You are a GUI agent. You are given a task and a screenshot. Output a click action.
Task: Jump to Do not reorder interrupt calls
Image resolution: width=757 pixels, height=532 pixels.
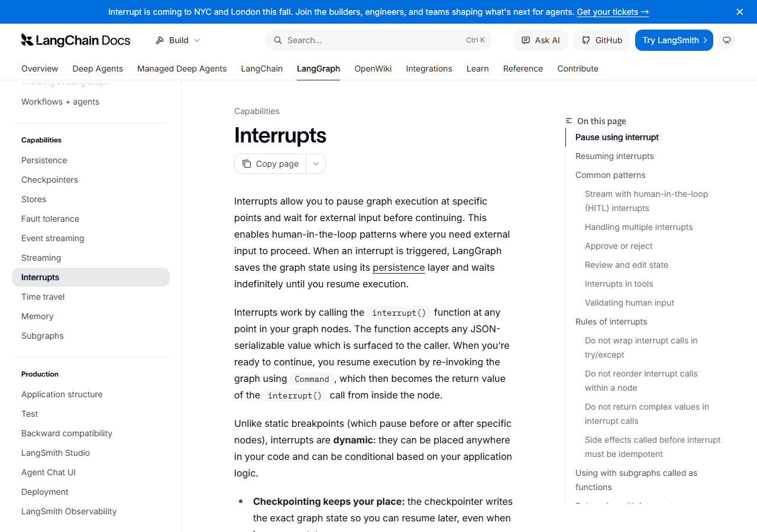point(641,381)
